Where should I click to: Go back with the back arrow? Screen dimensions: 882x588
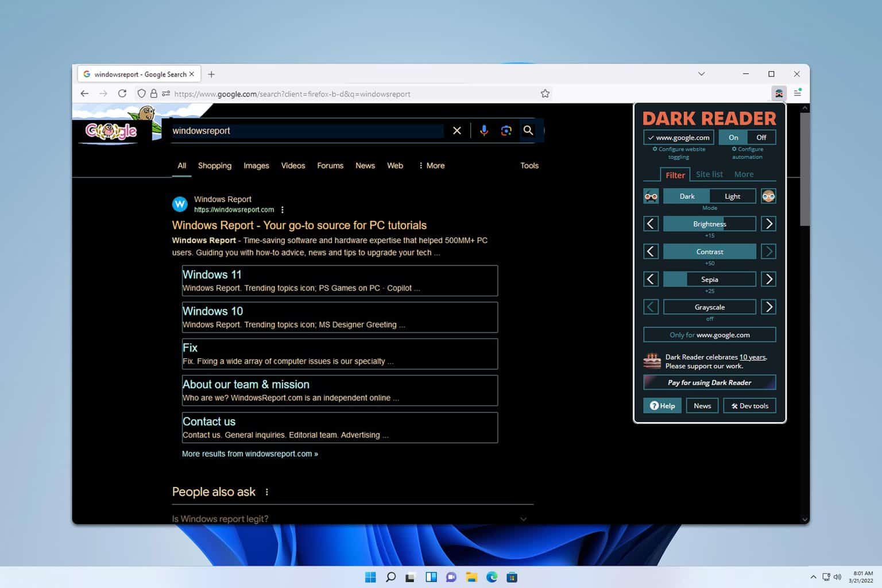coord(84,94)
